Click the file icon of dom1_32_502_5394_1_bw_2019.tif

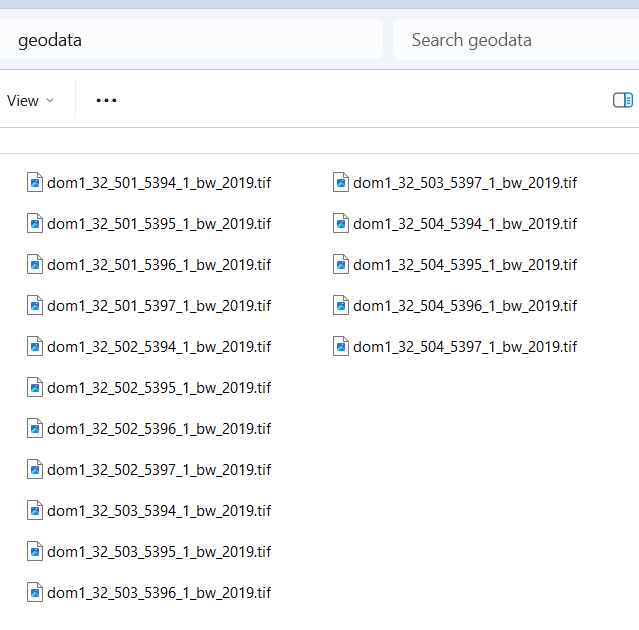click(x=35, y=346)
